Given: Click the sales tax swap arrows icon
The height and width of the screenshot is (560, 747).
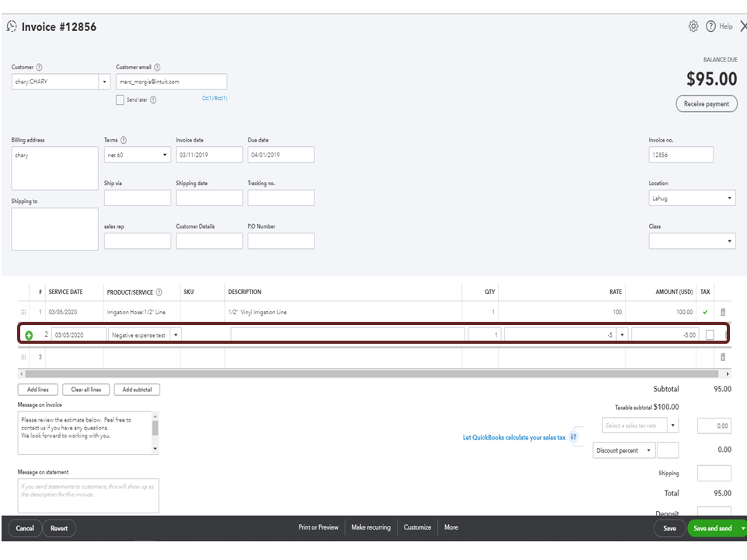Looking at the screenshot, I should point(573,437).
